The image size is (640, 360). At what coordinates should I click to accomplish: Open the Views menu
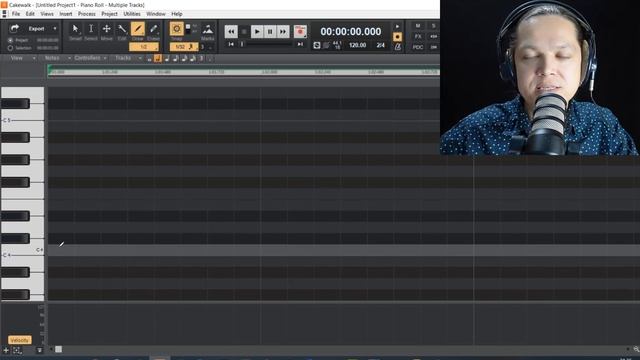[x=47, y=14]
